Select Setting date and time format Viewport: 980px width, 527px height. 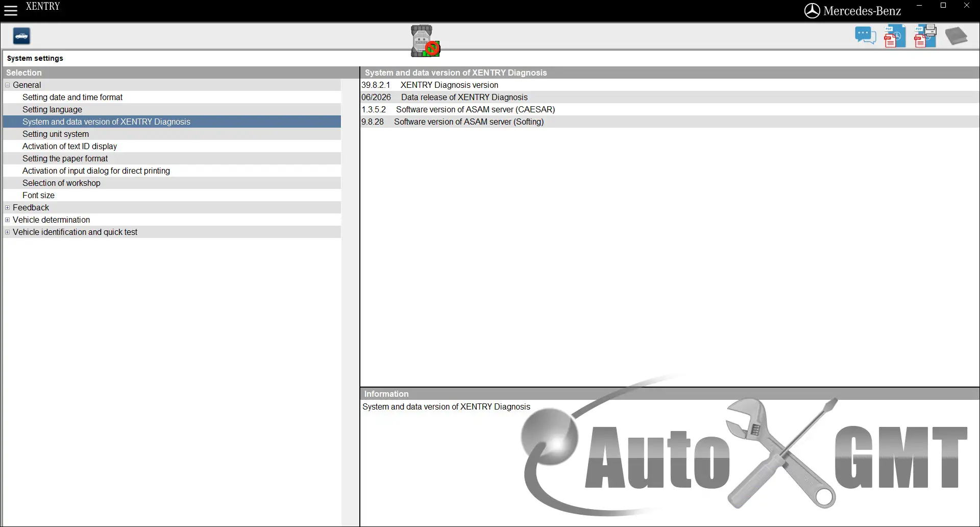(172, 97)
